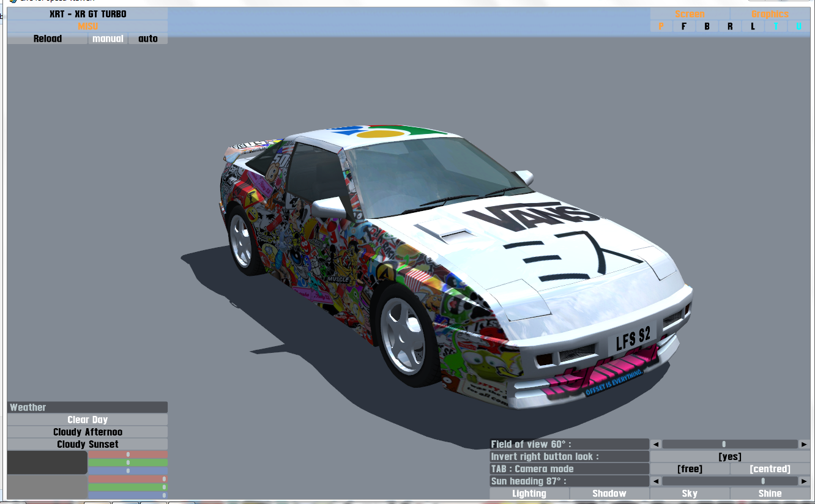
Task: Adjust blue slider beside the dark swatch
Action: coord(128,470)
